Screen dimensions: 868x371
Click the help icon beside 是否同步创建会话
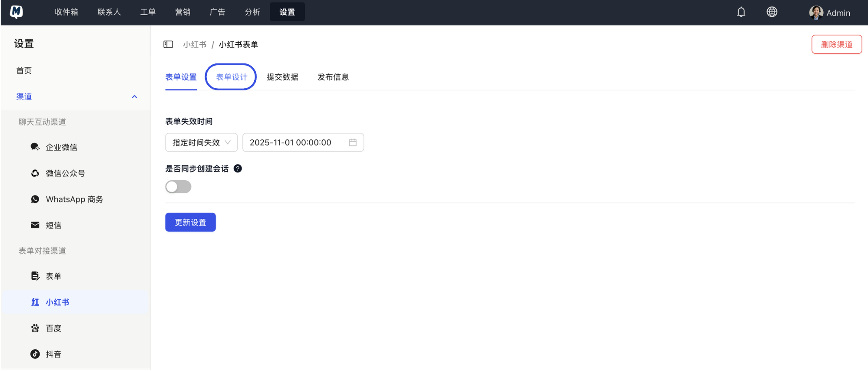pos(238,169)
